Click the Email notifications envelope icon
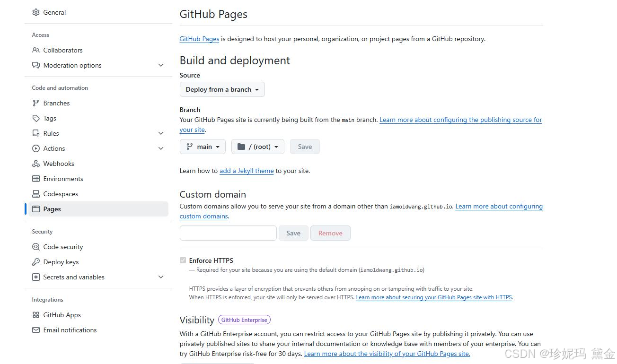The height and width of the screenshot is (364, 617). (x=36, y=330)
